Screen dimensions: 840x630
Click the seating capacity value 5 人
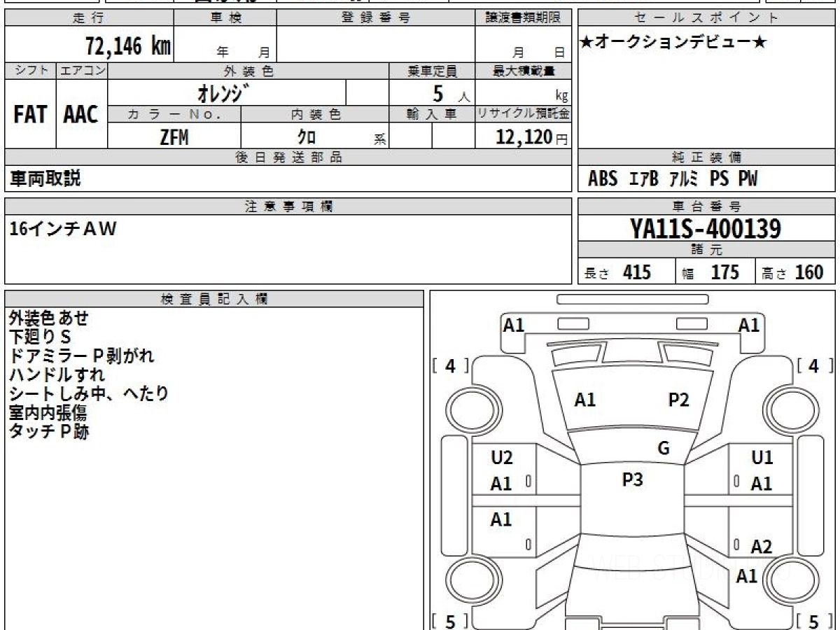click(x=451, y=93)
